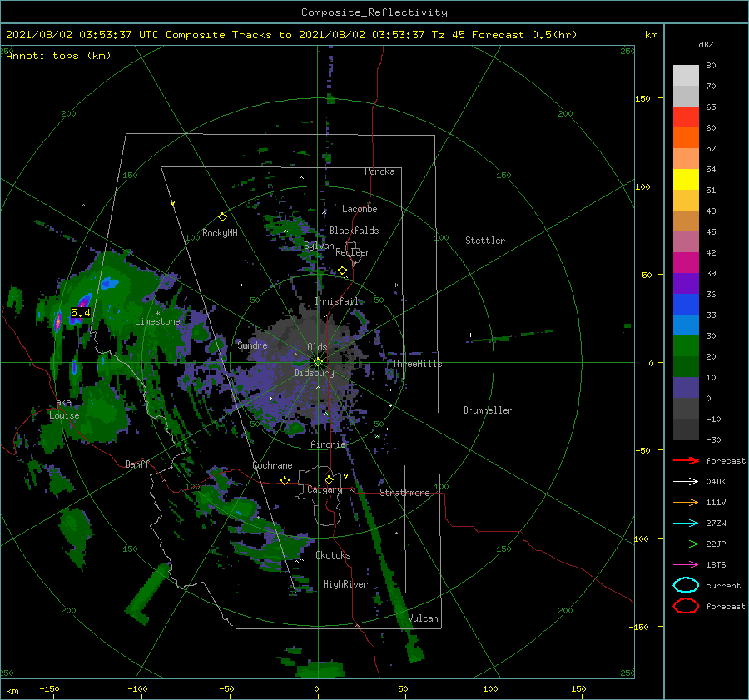Click the RedDeer city label
This screenshot has height=700, width=749.
[353, 252]
